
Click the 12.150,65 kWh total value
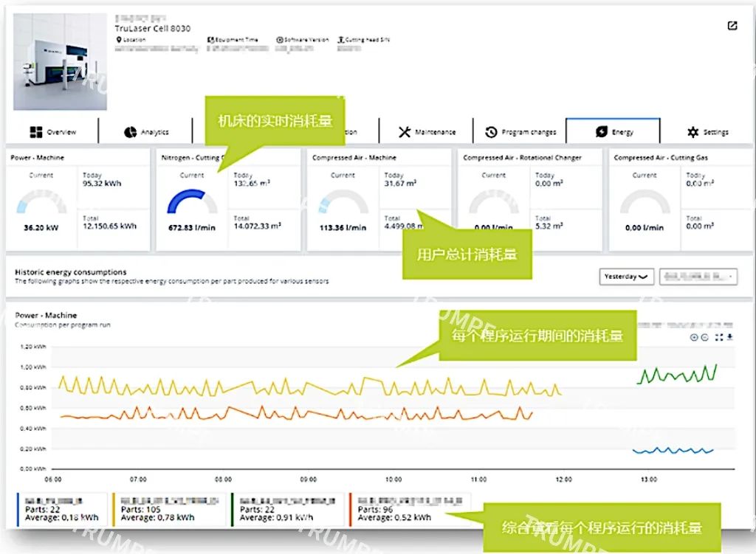click(109, 226)
